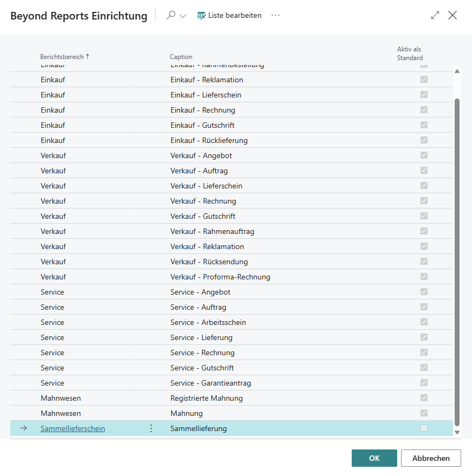Click the Aktiv als Standard column header
Screen dimensions: 472x476
click(410, 53)
